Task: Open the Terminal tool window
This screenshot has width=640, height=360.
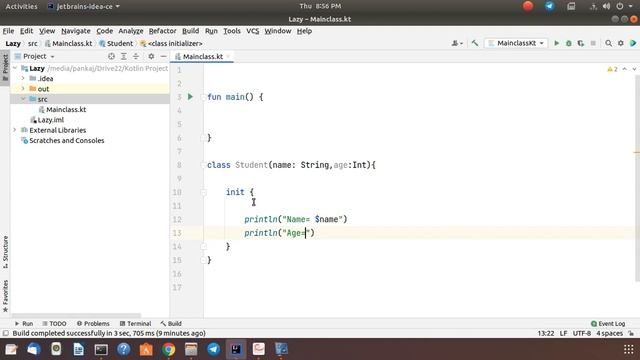Action: tap(135, 324)
